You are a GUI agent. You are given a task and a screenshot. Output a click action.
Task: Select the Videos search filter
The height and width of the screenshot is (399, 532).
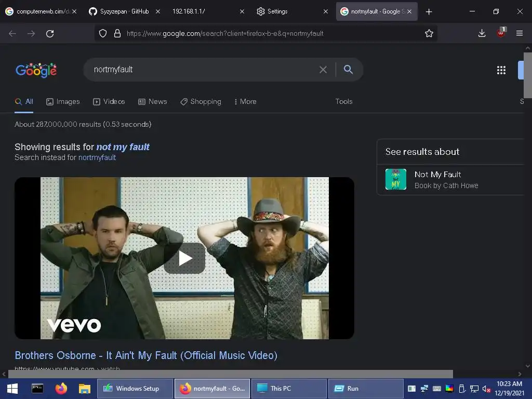pyautogui.click(x=109, y=101)
